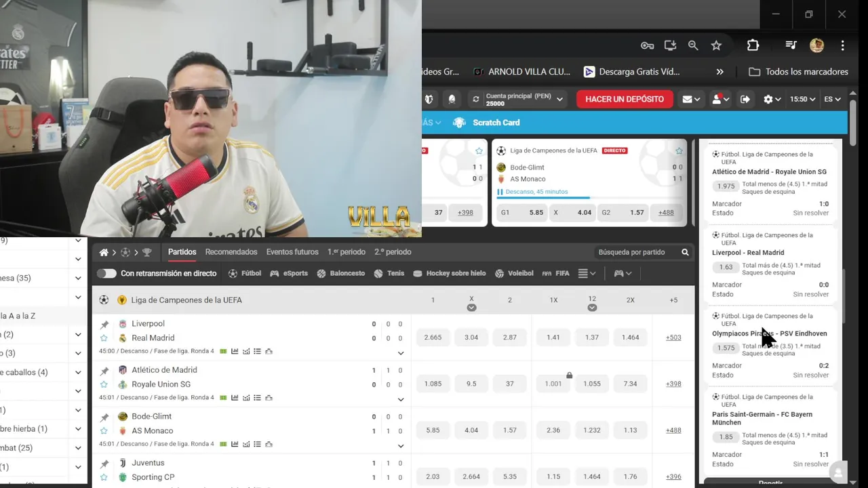868x488 pixels.
Task: Filter by Hockey sobre hielo
Action: (449, 273)
